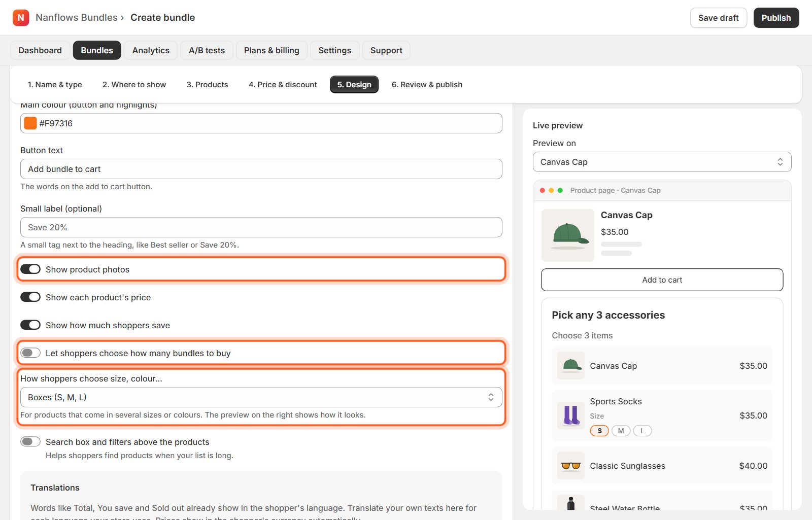Screen dimensions: 812x520
Task: Open the Preview on Canvas Cap dropdown
Action: pos(662,162)
